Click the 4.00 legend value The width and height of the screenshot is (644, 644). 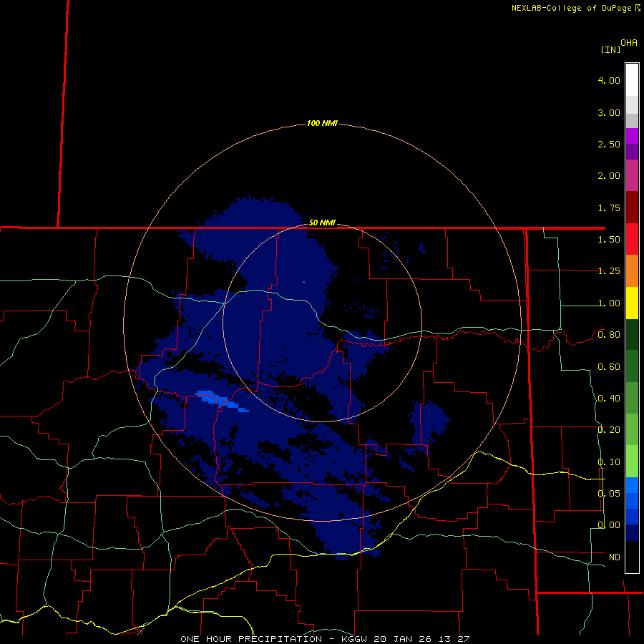pos(609,80)
